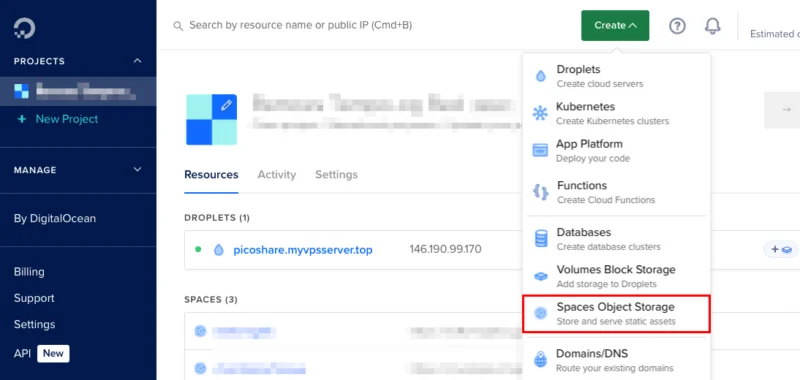The width and height of the screenshot is (800, 380).
Task: Click the Domains/DNS globe icon
Action: [540, 360]
